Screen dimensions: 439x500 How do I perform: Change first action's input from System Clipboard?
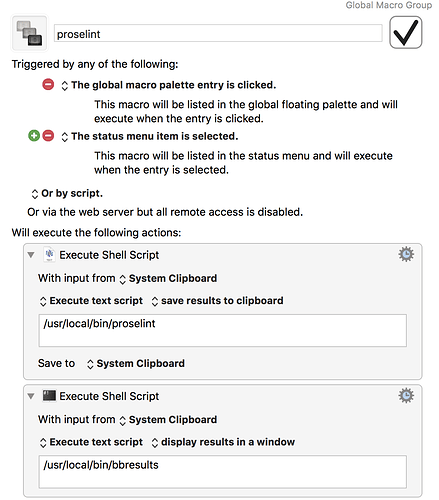tap(168, 279)
